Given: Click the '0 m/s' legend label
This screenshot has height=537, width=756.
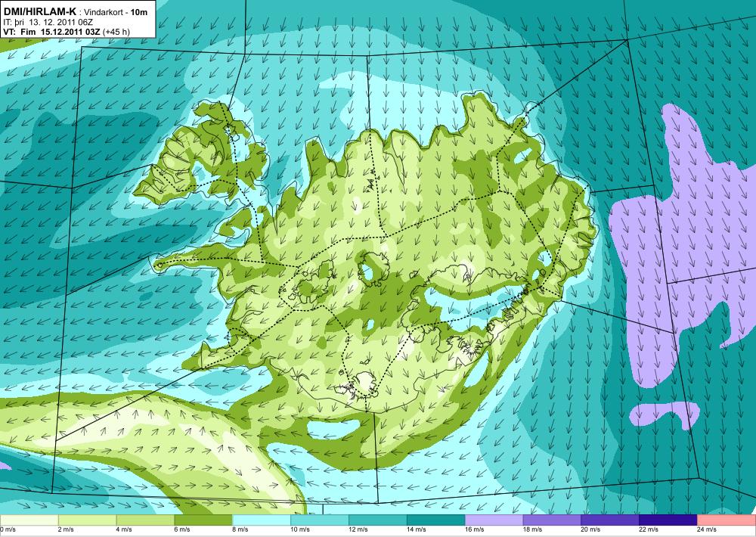Looking at the screenshot, I should tap(8, 529).
